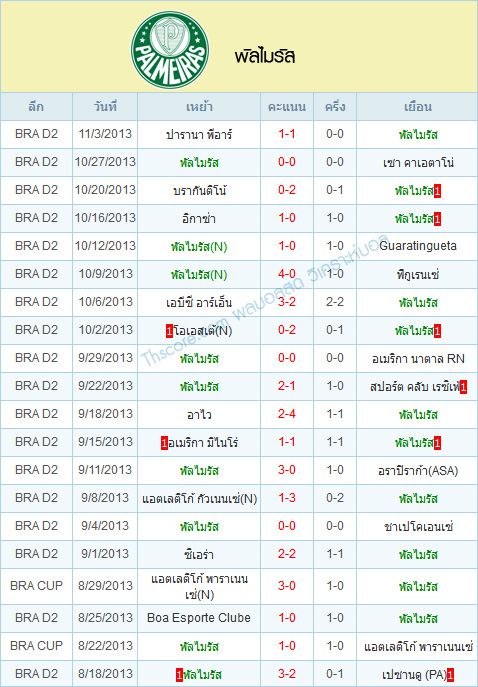Select the date 9/4/2013
This screenshot has width=478, height=687.
(105, 527)
